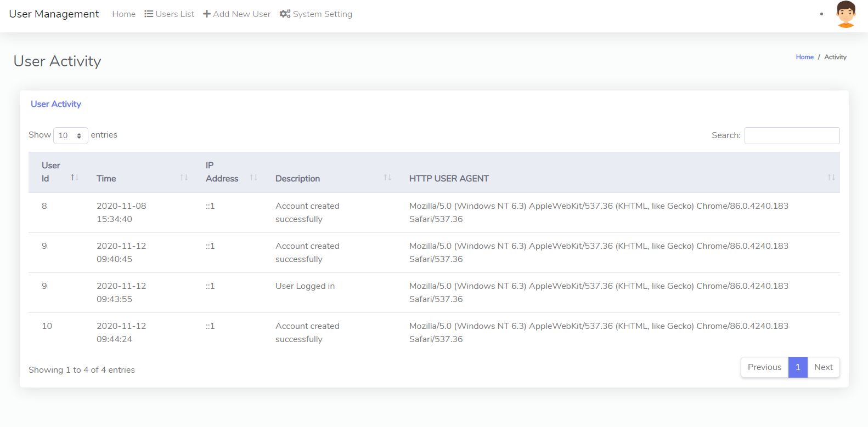The height and width of the screenshot is (427, 868).
Task: Click the user avatar profile icon
Action: [846, 14]
